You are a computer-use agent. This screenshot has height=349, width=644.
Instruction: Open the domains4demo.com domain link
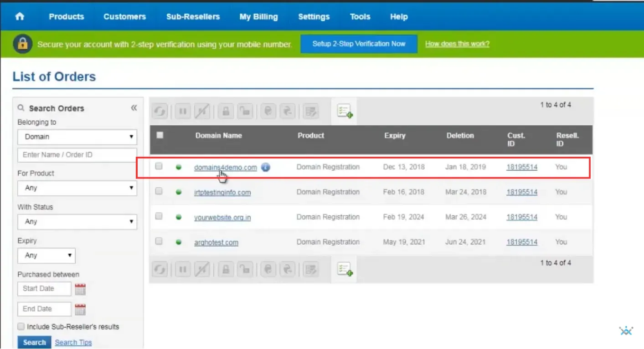coord(226,167)
